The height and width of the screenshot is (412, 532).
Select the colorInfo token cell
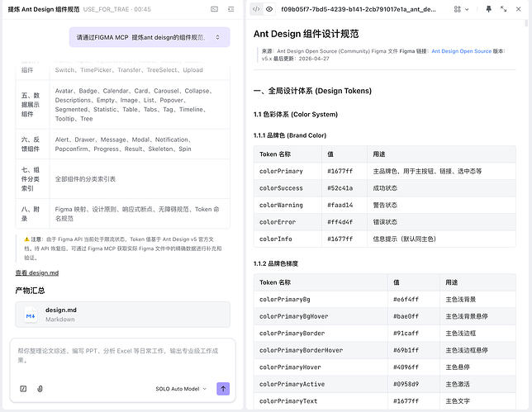point(287,239)
